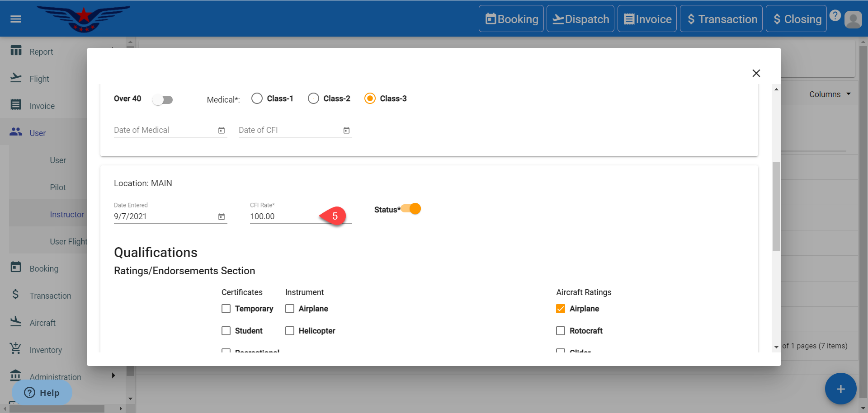Image resolution: width=868 pixels, height=413 pixels.
Task: Open Date of Medical calendar picker
Action: pyautogui.click(x=222, y=131)
